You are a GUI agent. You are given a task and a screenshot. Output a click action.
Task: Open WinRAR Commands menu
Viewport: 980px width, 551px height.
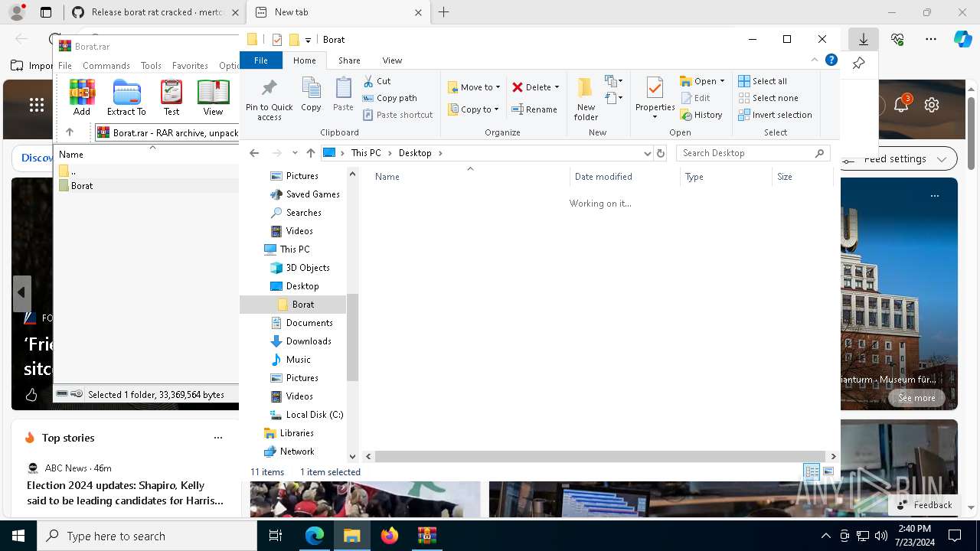[x=106, y=66]
